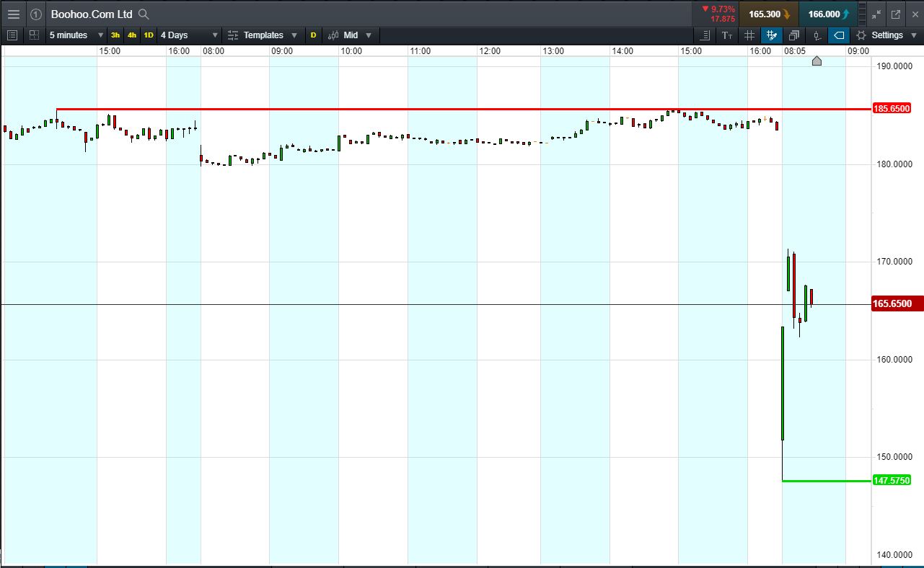
Task: Toggle the grid lines icon
Action: click(749, 35)
